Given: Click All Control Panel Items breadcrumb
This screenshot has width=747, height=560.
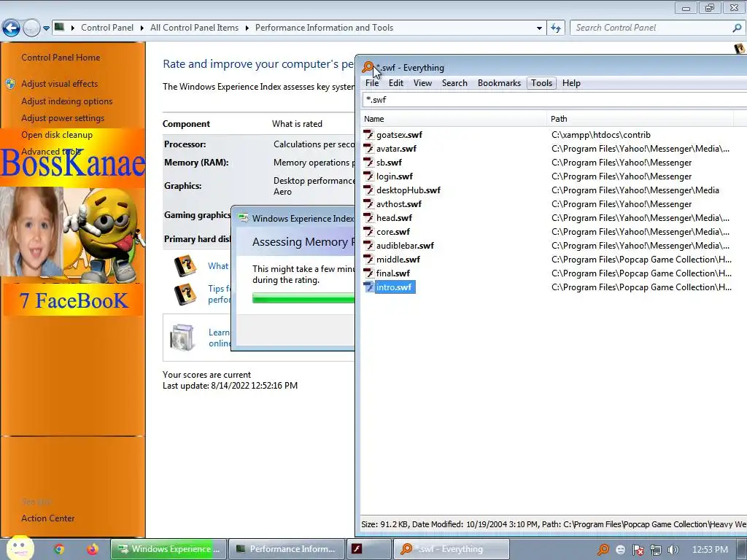Looking at the screenshot, I should point(194,28).
